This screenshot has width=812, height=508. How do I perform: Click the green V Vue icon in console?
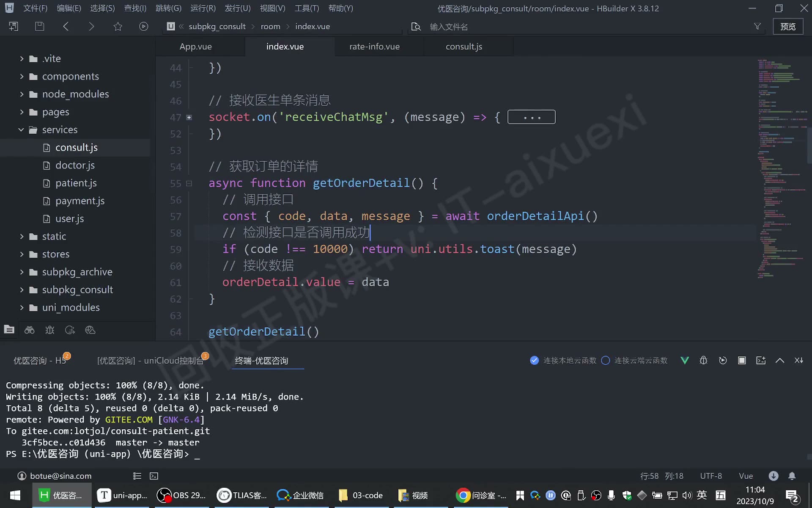(x=685, y=360)
